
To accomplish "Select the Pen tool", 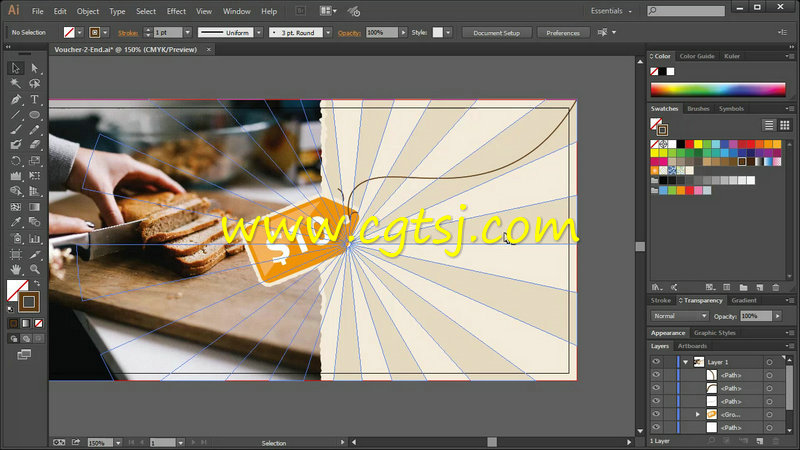I will [x=16, y=99].
